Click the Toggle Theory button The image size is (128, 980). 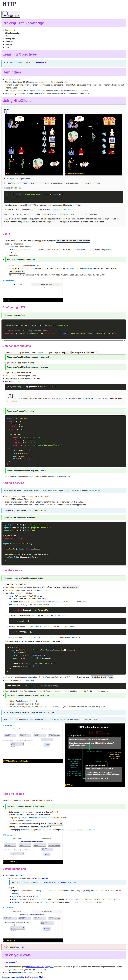11,14
